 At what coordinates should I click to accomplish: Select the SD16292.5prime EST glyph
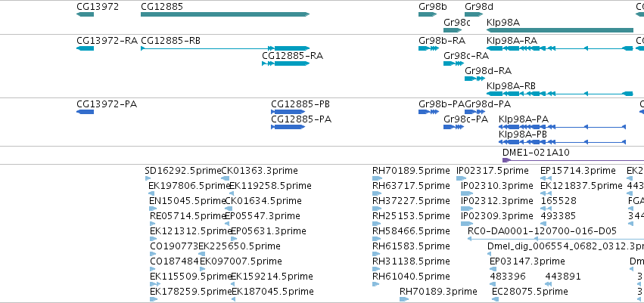[148, 178]
